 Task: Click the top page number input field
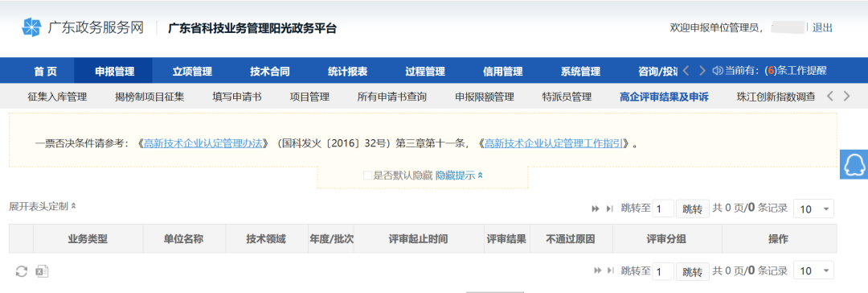[663, 209]
